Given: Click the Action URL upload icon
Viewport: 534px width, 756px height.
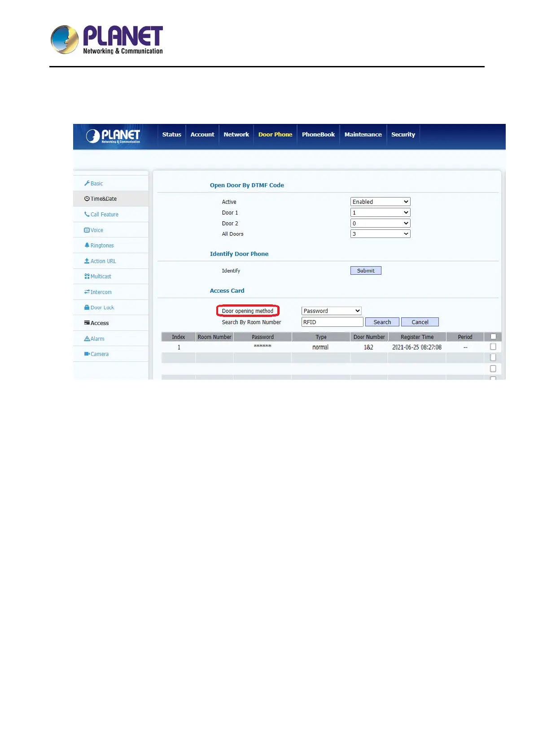Looking at the screenshot, I should [x=87, y=261].
